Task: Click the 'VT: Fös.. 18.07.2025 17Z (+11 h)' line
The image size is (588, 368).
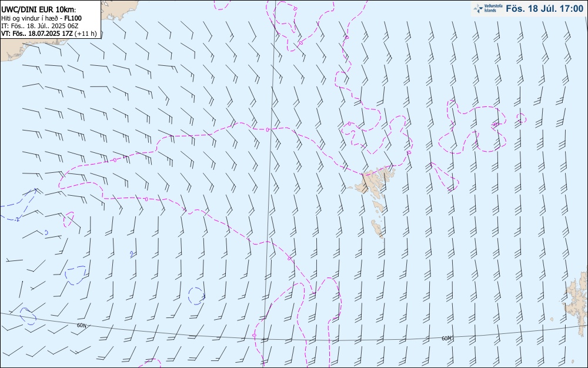Action: pos(49,34)
